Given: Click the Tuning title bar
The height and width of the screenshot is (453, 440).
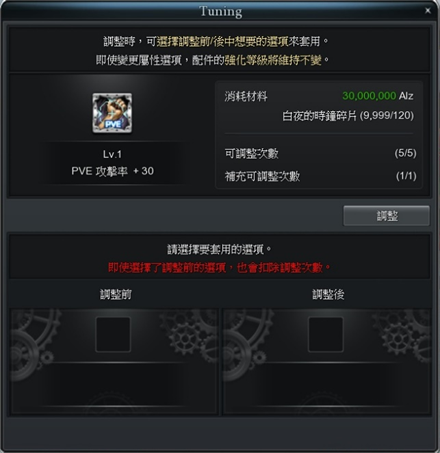Looking at the screenshot, I should tap(221, 11).
